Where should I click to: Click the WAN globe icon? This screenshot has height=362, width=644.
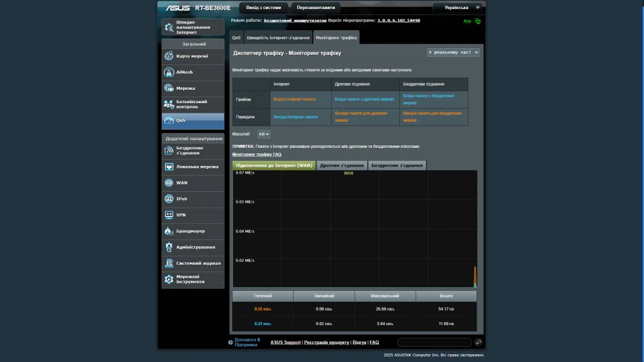pos(169,183)
